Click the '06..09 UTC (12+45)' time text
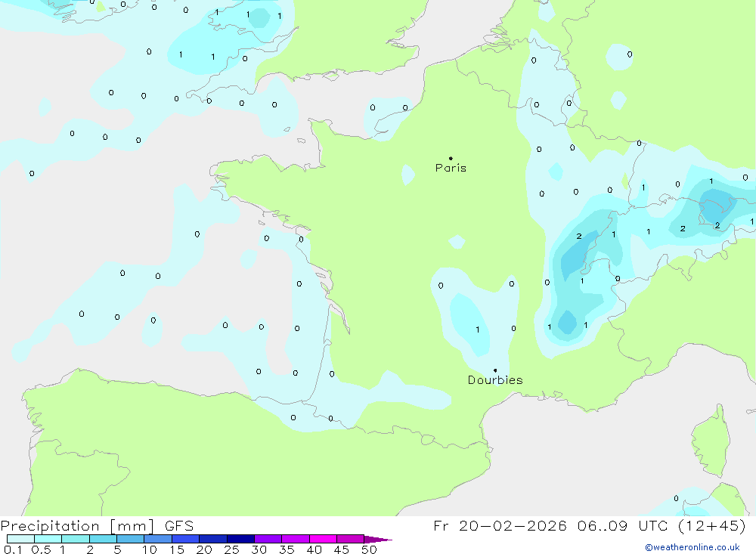 (661, 525)
